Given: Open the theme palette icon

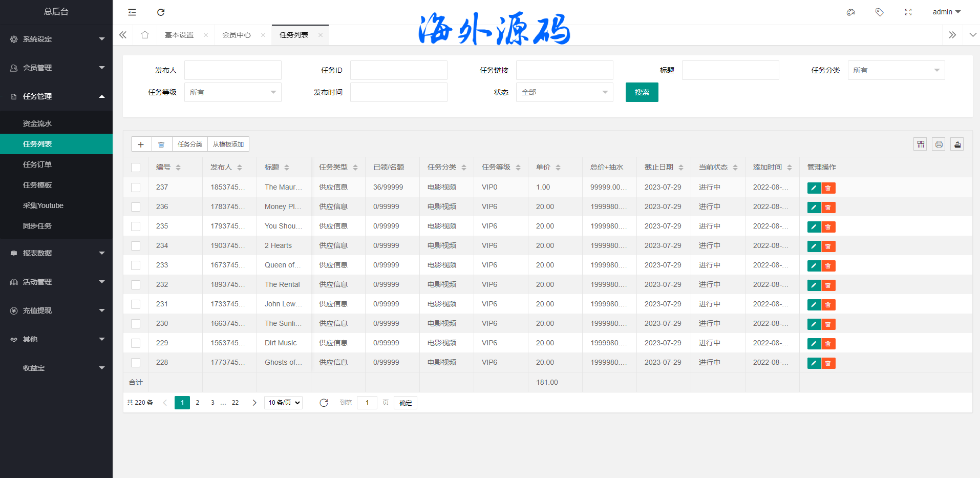Looking at the screenshot, I should coord(851,12).
